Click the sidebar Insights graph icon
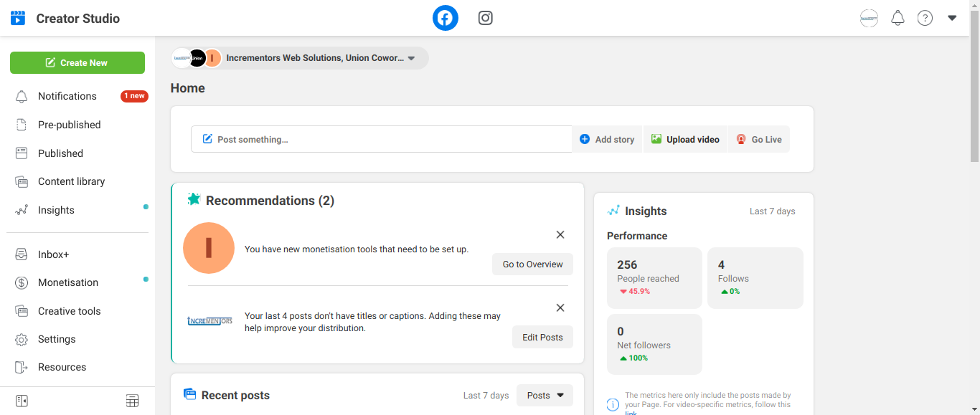This screenshot has height=415, width=980. (x=22, y=210)
